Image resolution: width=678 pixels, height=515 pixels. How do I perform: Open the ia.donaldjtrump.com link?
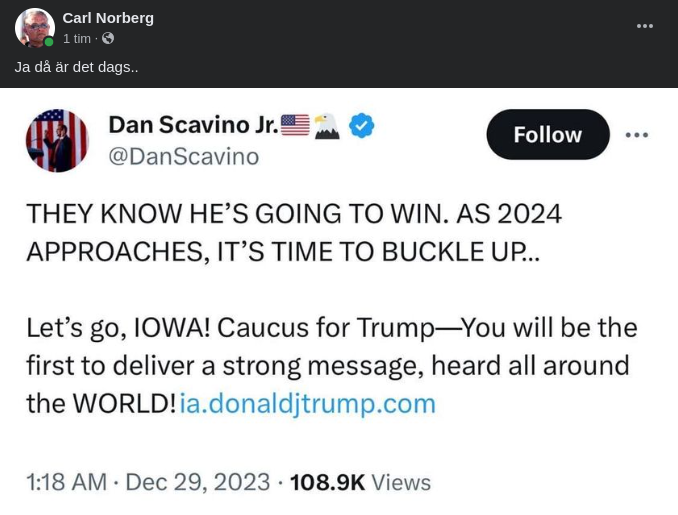tap(308, 403)
